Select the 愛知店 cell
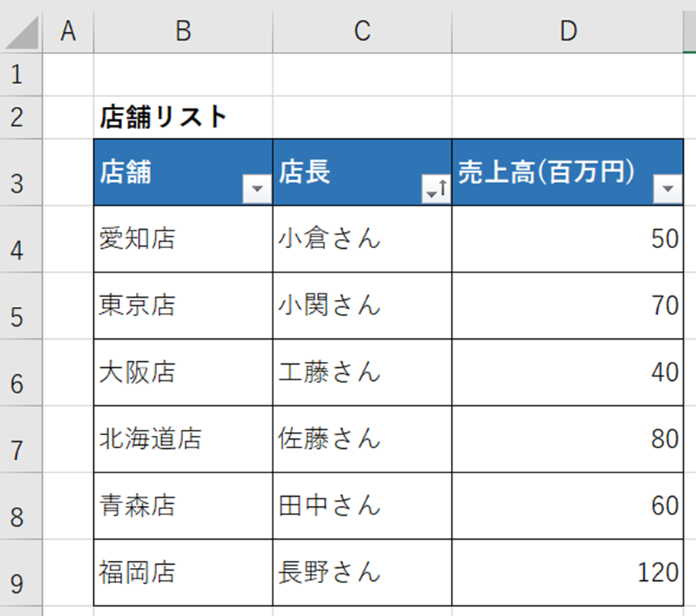This screenshot has height=616, width=696. (x=183, y=239)
